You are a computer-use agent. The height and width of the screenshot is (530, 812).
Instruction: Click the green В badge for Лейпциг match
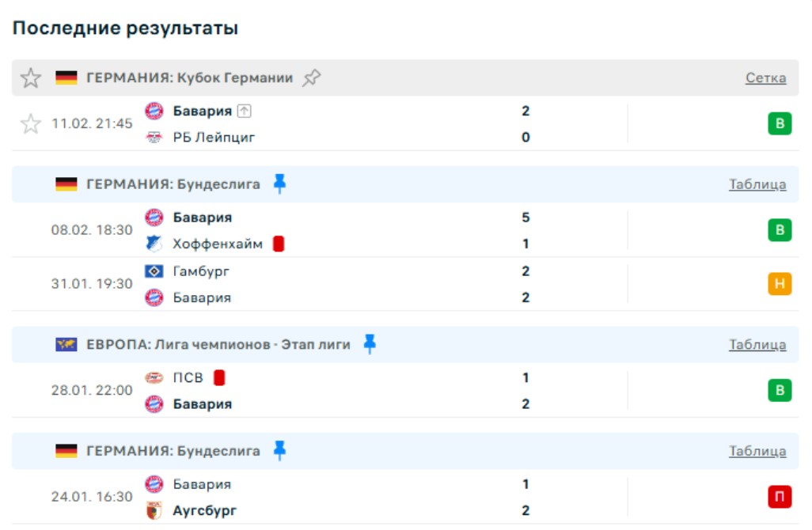[779, 124]
